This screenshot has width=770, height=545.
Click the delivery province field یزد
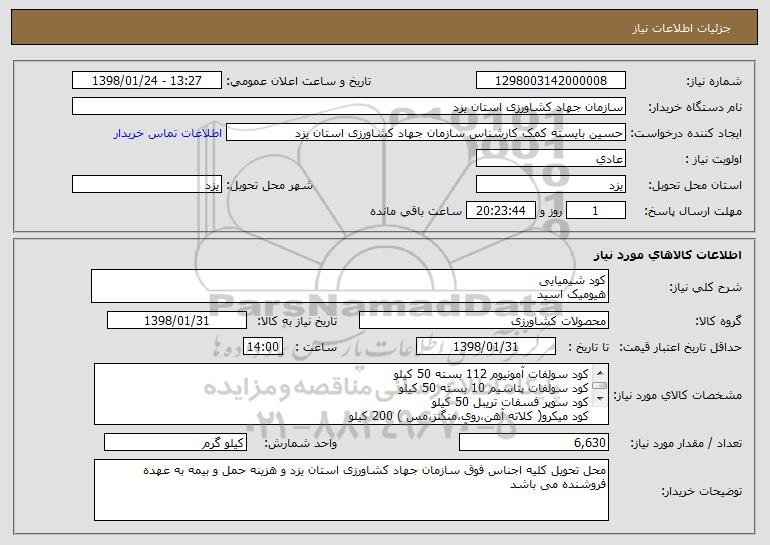[550, 184]
